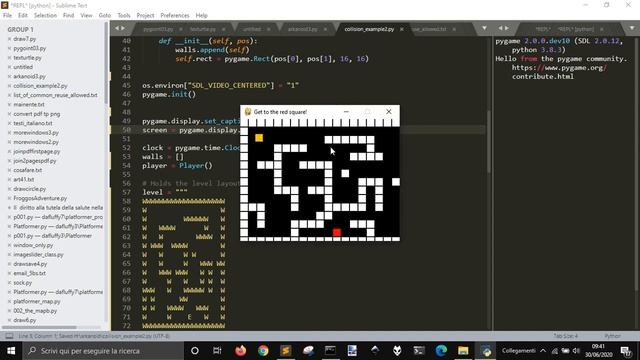Image resolution: width=640 pixels, height=360 pixels.
Task: Open the Windows Start menu
Action: pyautogui.click(x=11, y=351)
